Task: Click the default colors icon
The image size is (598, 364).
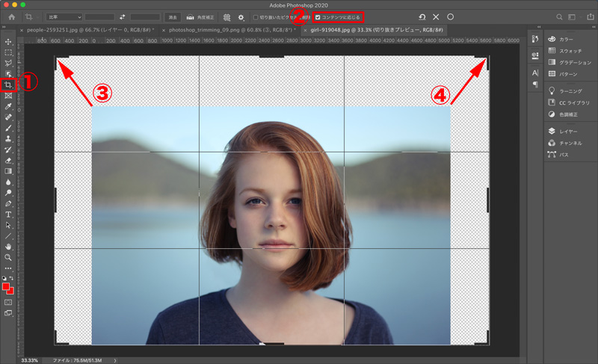Action: coord(4,278)
